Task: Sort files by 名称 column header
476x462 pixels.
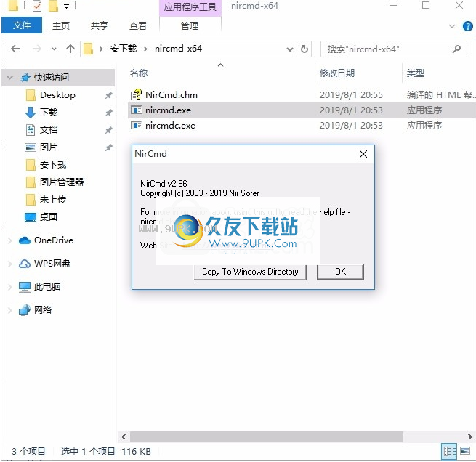Action: coord(139,73)
